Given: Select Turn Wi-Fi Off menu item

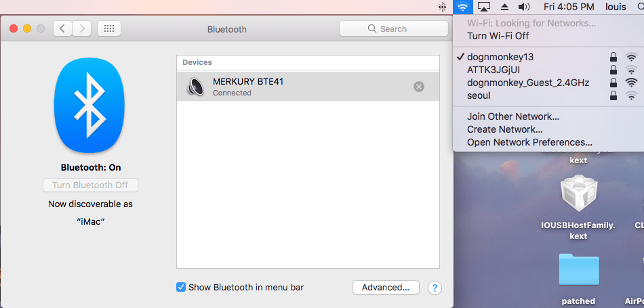Looking at the screenshot, I should pos(498,36).
